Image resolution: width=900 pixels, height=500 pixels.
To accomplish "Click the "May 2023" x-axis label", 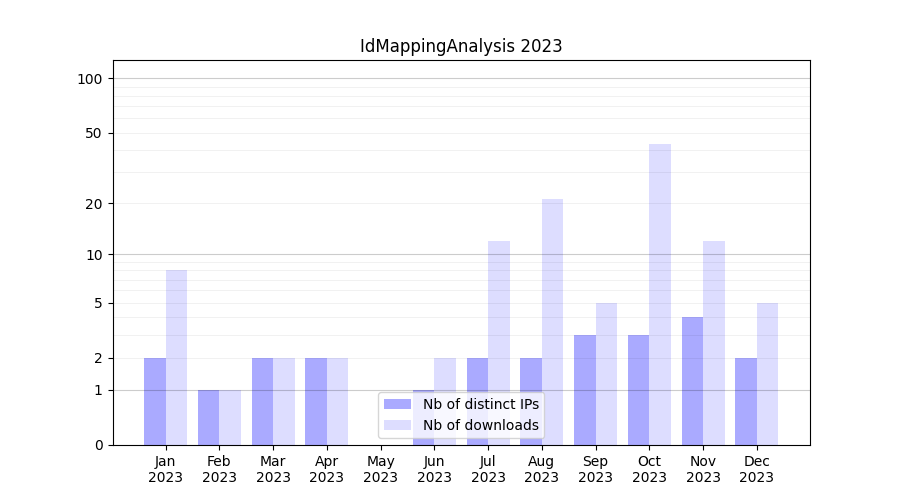I will 380,469.
